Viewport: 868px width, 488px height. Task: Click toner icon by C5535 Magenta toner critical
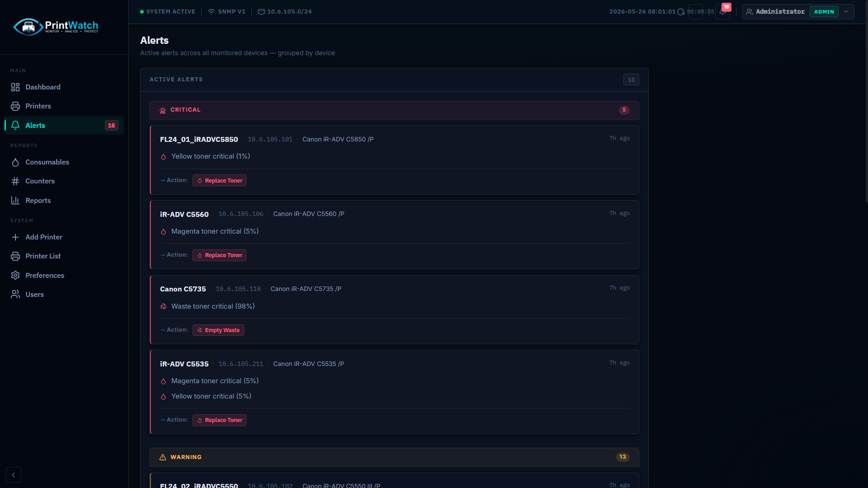pos(163,381)
